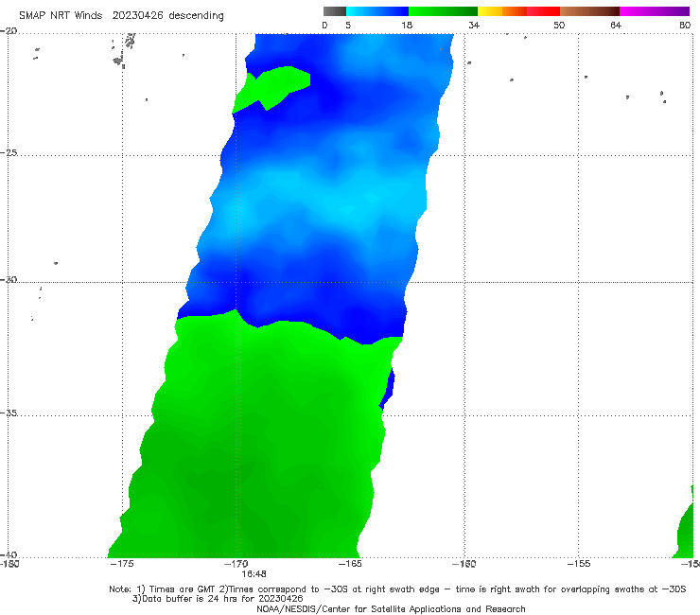The height and width of the screenshot is (615, 700).
Task: Click the '16:48' swath time label
Action: pyautogui.click(x=254, y=574)
